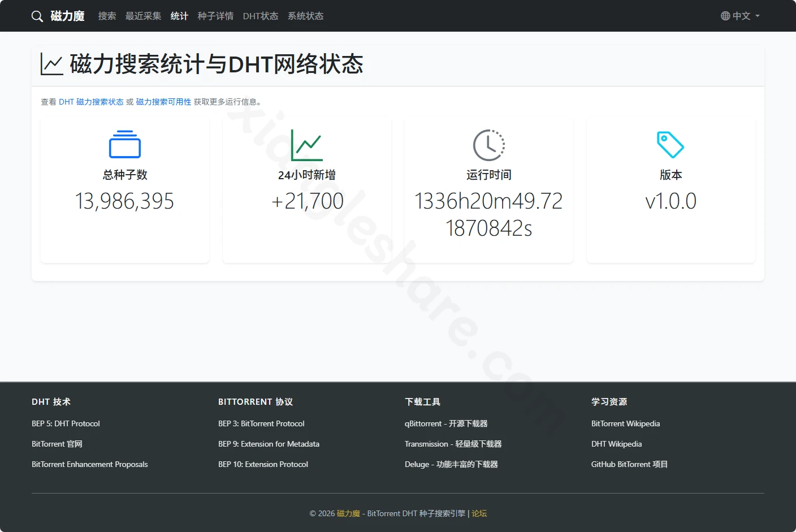Viewport: 796px width, 532px height.
Task: Click the 版本 label
Action: click(x=670, y=175)
